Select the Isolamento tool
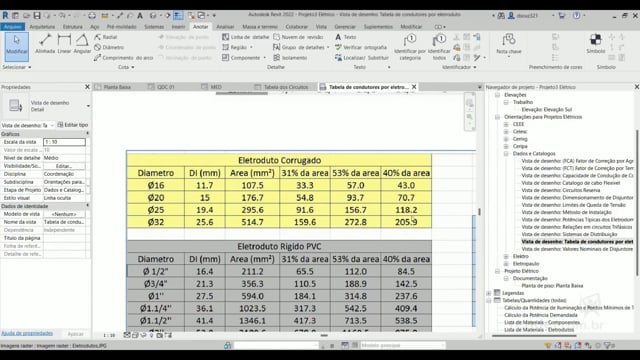This screenshot has width=640, height=360. (x=290, y=58)
